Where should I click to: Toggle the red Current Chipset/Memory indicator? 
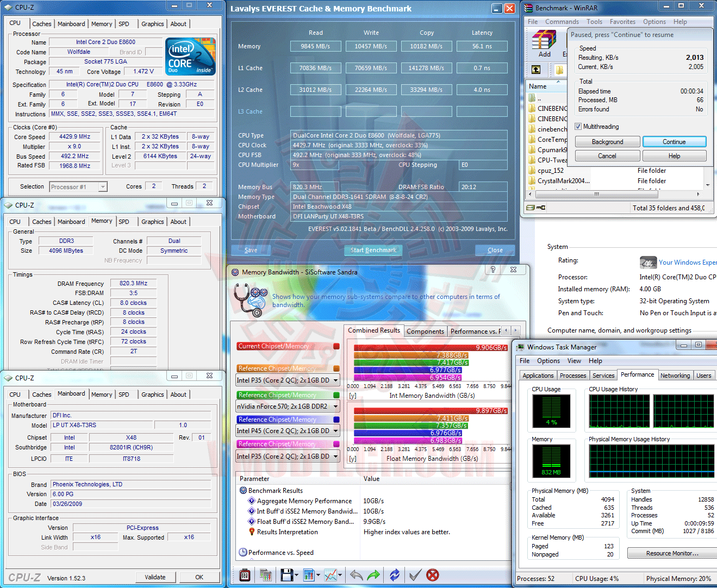tap(336, 346)
